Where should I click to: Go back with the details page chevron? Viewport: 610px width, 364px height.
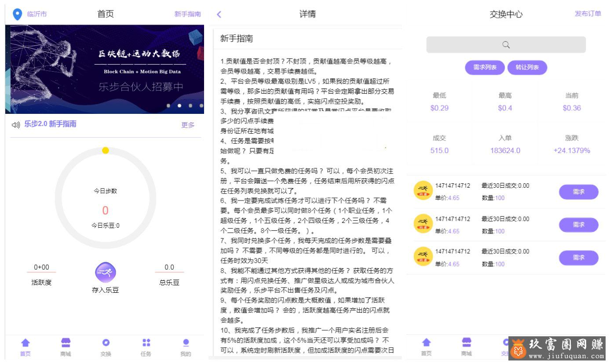coord(219,14)
